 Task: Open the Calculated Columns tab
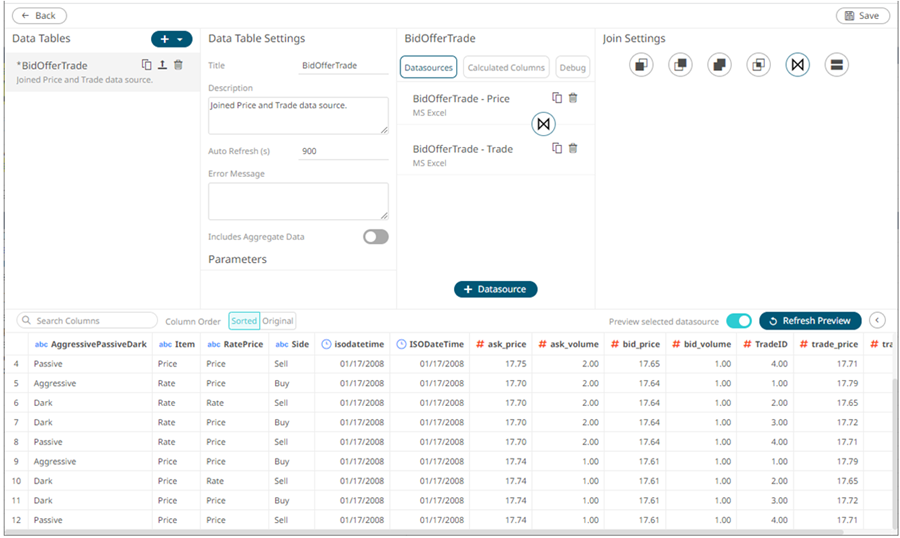click(506, 68)
